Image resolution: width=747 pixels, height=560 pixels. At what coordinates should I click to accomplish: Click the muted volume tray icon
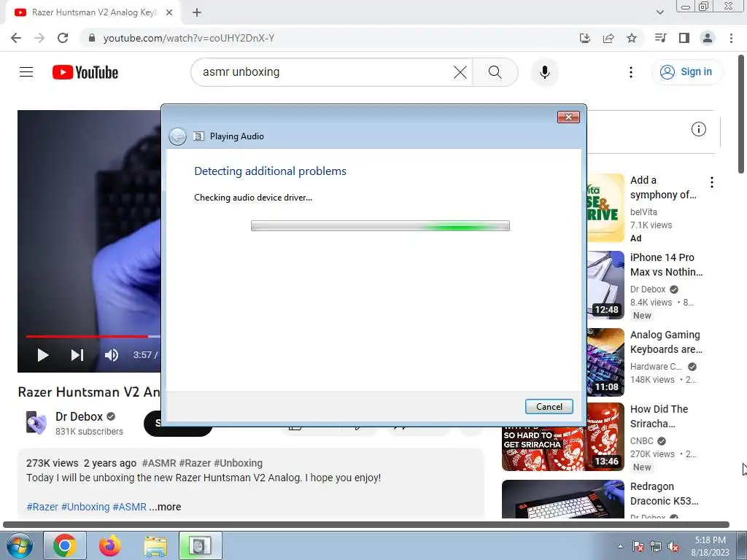click(673, 546)
